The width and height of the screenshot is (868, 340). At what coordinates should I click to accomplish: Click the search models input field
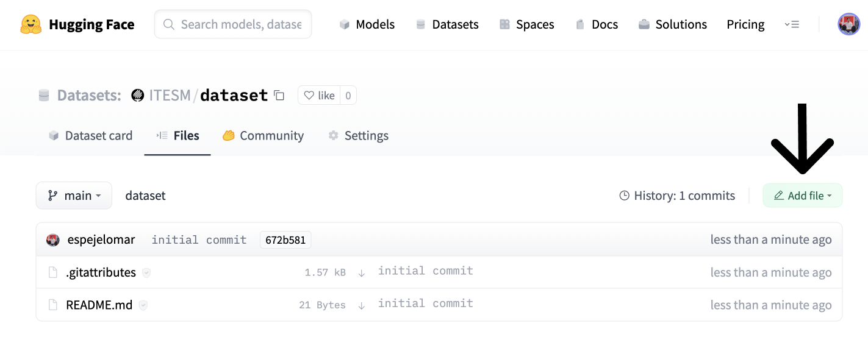[240, 24]
